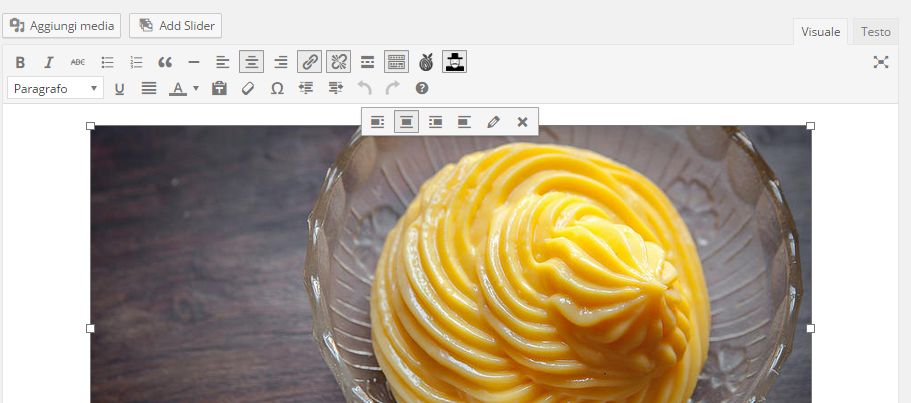The height and width of the screenshot is (403, 911).
Task: Remove link with the unlink icon
Action: (338, 62)
